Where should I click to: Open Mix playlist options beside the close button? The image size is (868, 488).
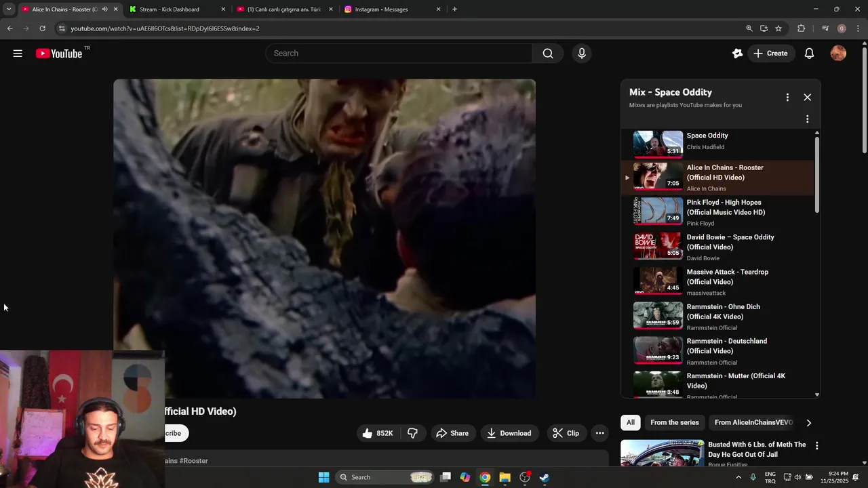click(787, 98)
